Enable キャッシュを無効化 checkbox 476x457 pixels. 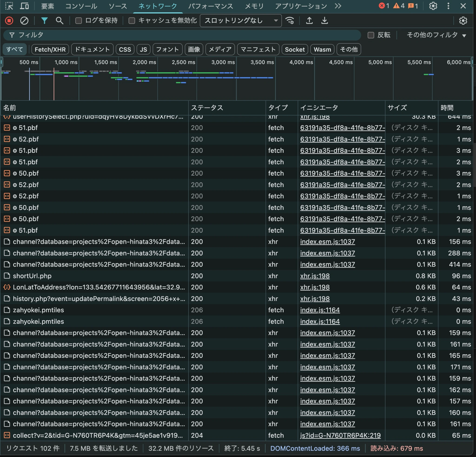pyautogui.click(x=132, y=21)
